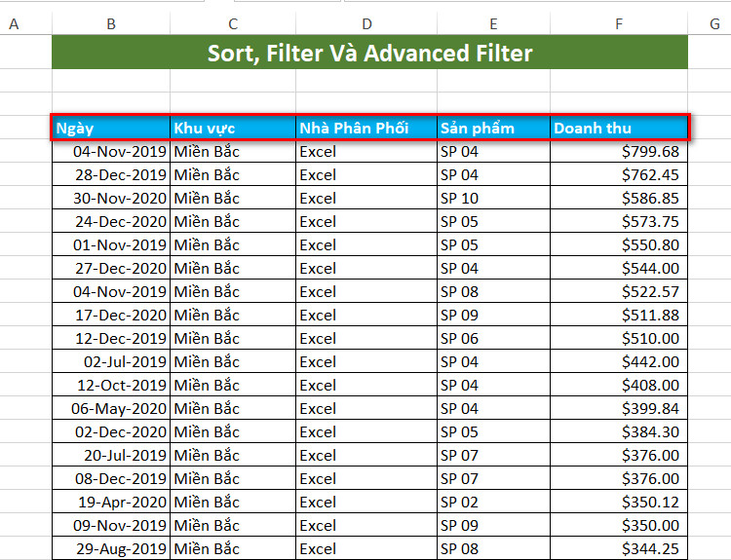Select the 'Sản phẩm' header cell
The height and width of the screenshot is (560, 731).
[x=494, y=128]
